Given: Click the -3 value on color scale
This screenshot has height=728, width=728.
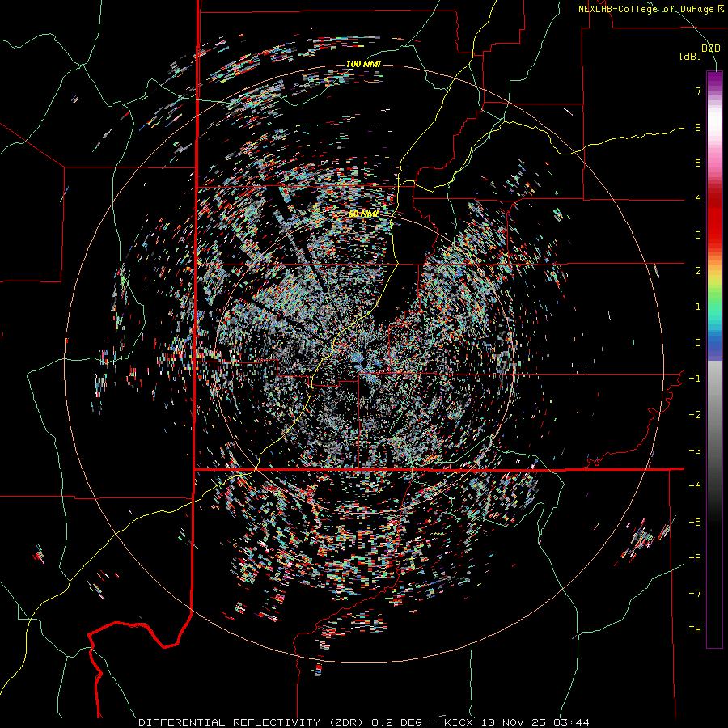Looking at the screenshot, I should [x=695, y=451].
